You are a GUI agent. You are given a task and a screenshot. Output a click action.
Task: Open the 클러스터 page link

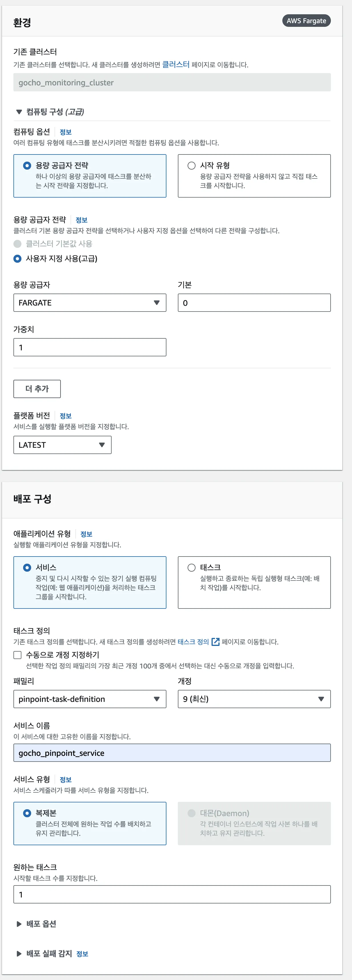pos(176,65)
